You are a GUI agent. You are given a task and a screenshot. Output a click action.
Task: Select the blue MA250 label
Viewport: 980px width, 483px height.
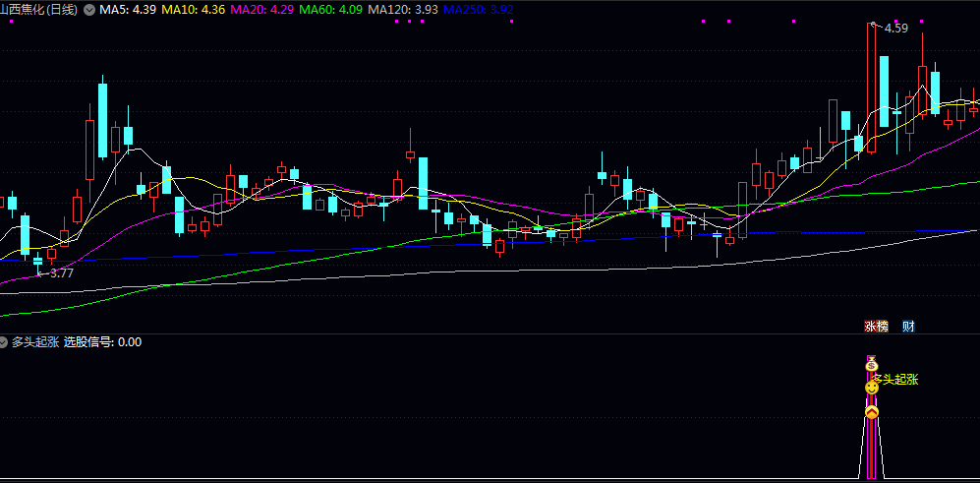point(478,10)
